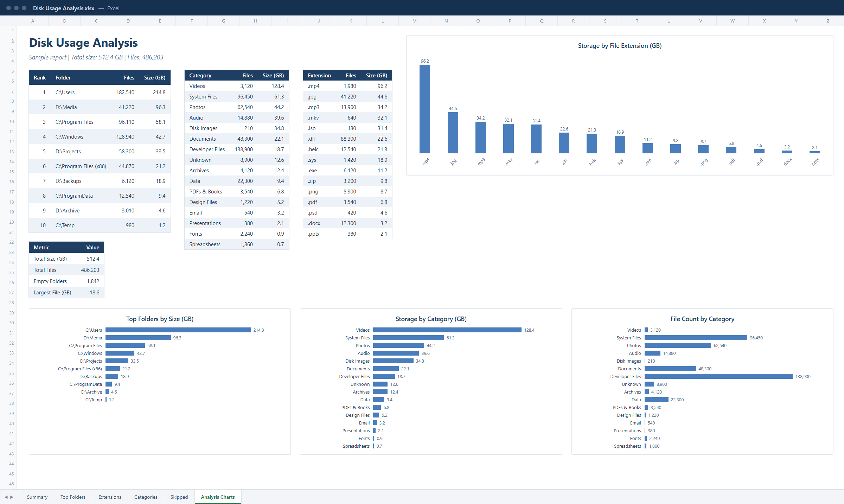This screenshot has height=504, width=844.
Task: Click the .mp4 bar labeled 96.2
Action: (425, 109)
